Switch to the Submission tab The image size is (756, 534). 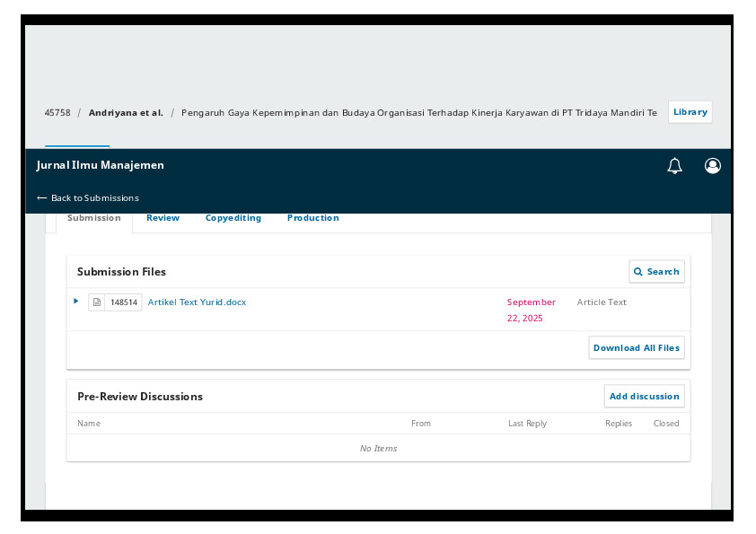tap(94, 218)
